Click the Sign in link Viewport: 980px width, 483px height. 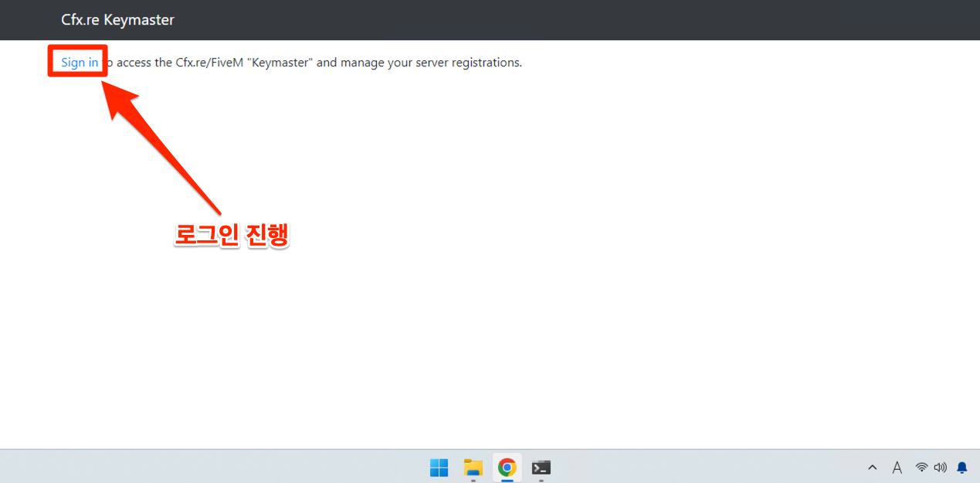(x=80, y=63)
